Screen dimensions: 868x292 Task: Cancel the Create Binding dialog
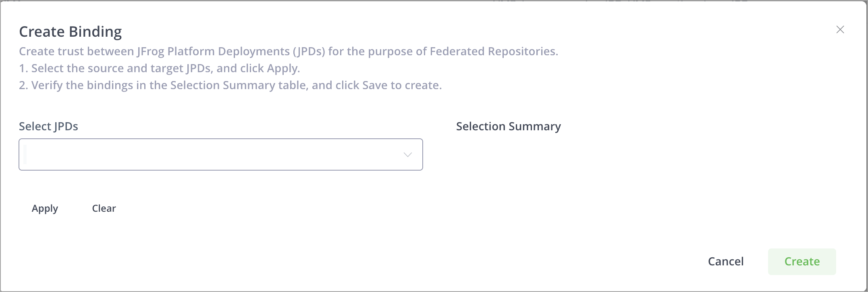click(x=725, y=261)
